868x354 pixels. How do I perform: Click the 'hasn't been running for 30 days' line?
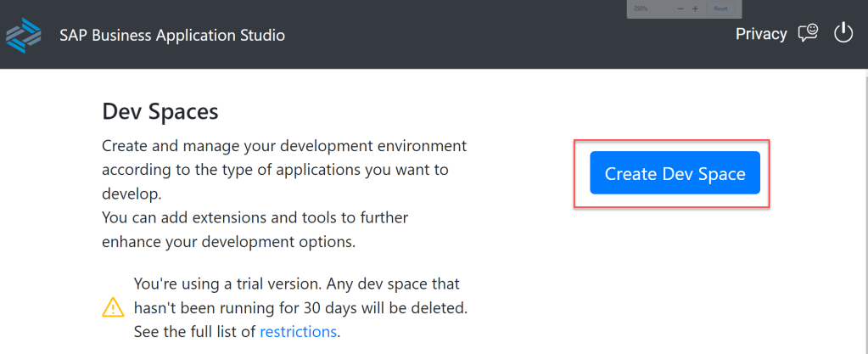(x=300, y=306)
